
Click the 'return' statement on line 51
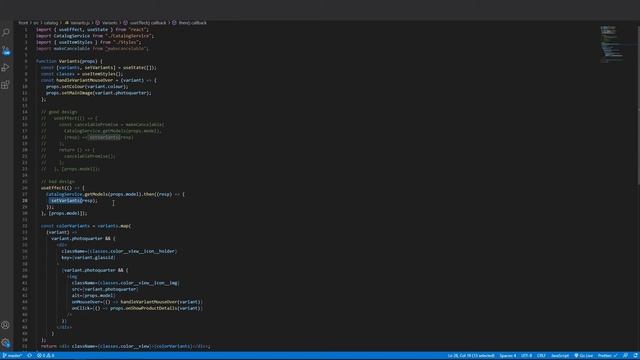49,346
